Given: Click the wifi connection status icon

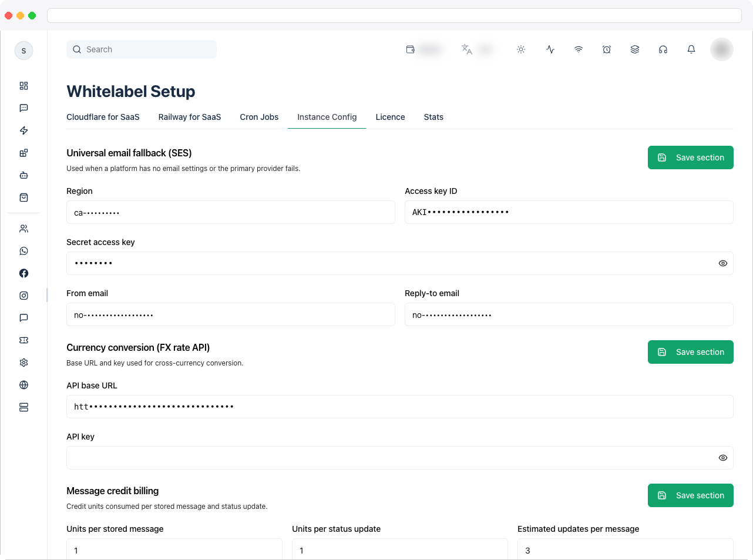Looking at the screenshot, I should [x=579, y=49].
